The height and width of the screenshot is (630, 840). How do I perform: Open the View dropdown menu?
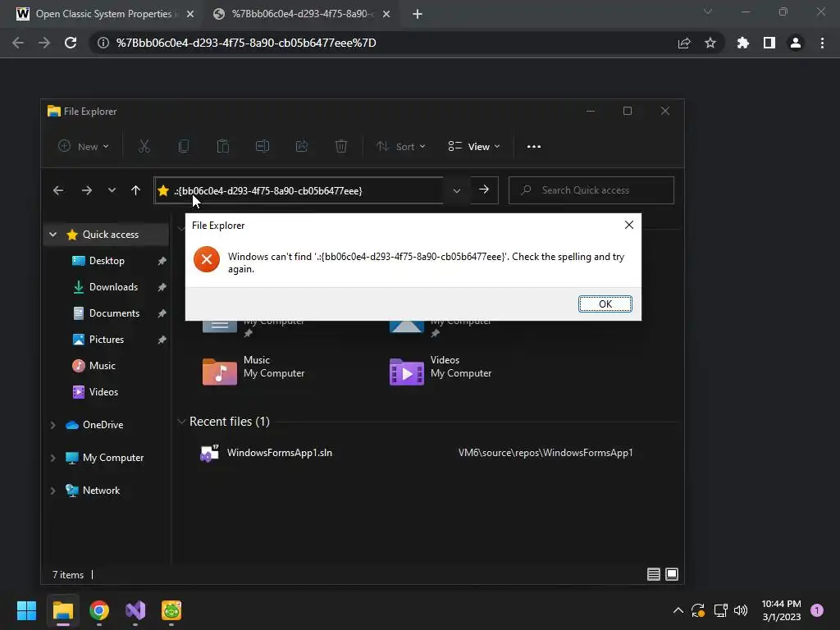click(x=474, y=146)
